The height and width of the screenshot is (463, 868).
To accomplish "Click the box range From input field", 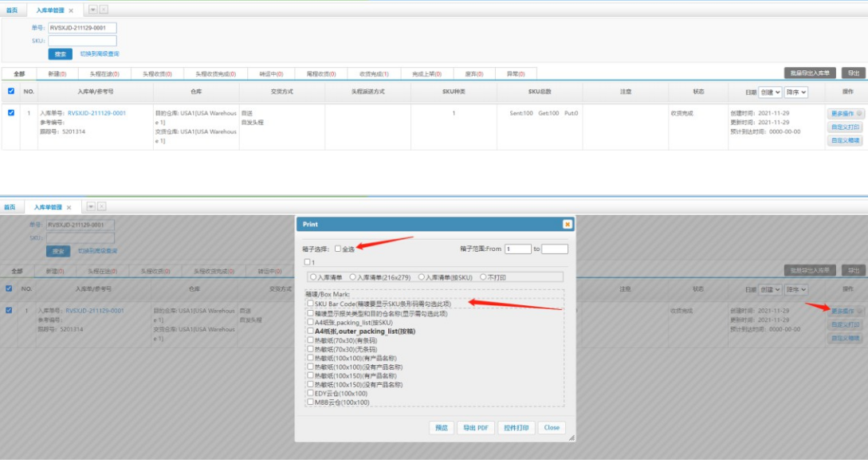I will pos(517,249).
